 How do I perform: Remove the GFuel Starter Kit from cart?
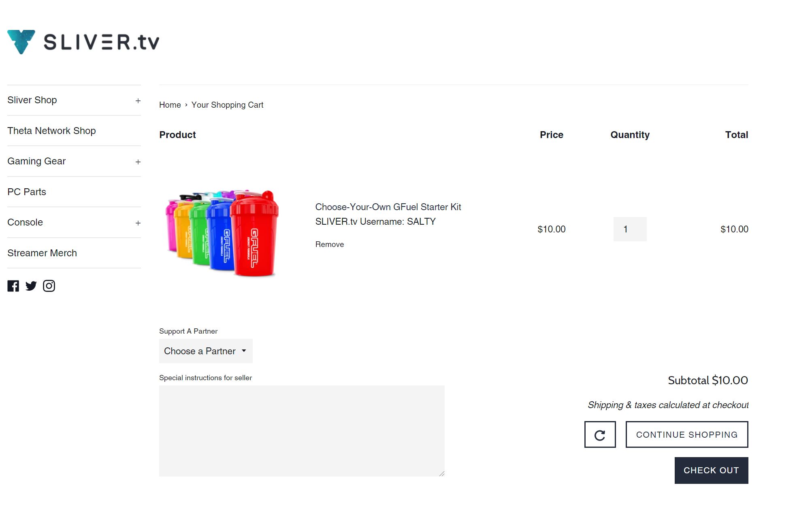330,244
